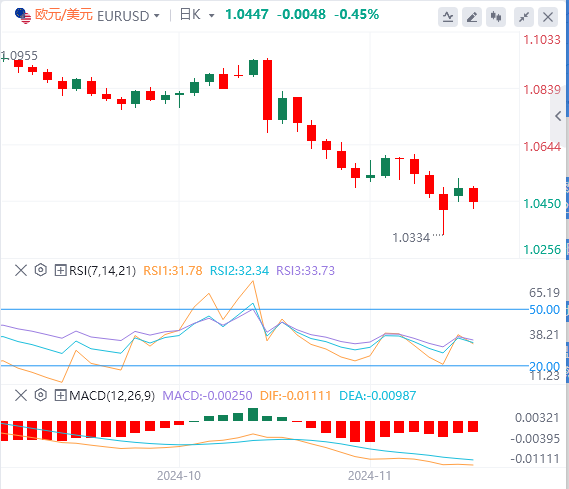Collapse chart with shrink arrows icon

pyautogui.click(x=524, y=17)
